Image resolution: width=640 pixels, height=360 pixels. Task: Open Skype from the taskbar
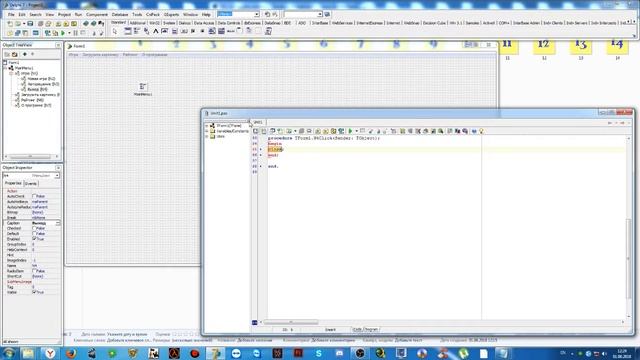coord(319,353)
